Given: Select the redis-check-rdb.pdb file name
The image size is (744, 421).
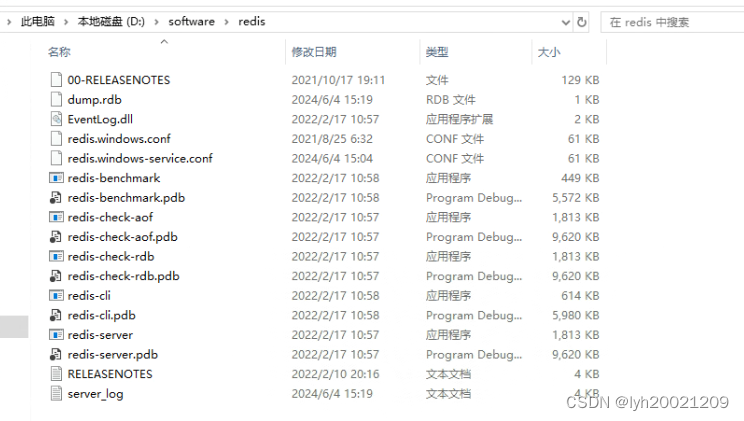Looking at the screenshot, I should (x=123, y=276).
